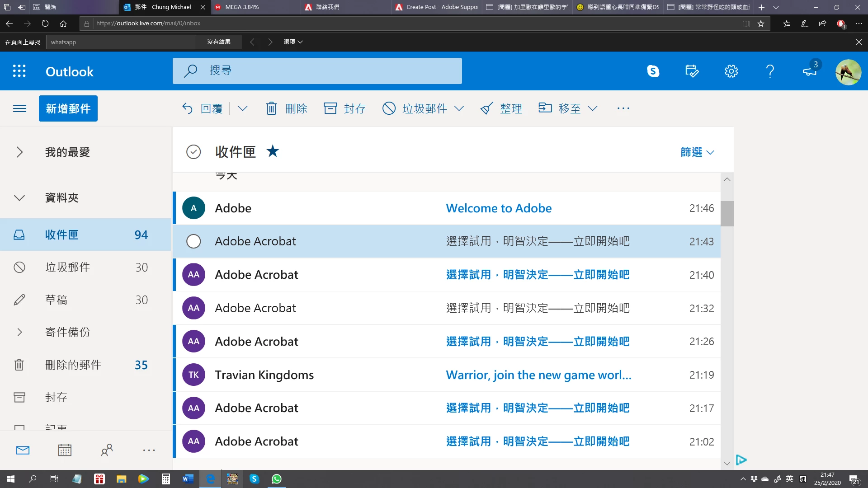
Task: Collapse the 資料夾 folders section
Action: coord(19,198)
